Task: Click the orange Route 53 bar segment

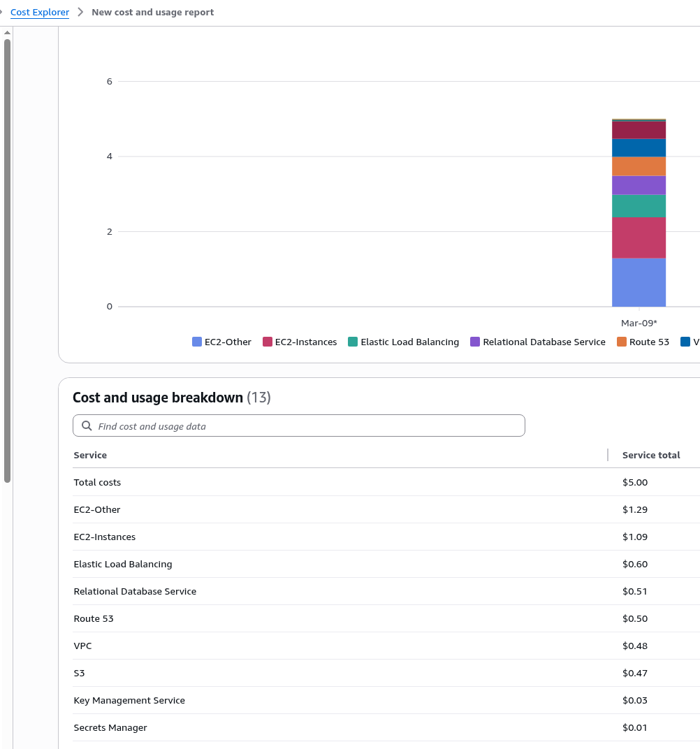Action: coord(639,166)
